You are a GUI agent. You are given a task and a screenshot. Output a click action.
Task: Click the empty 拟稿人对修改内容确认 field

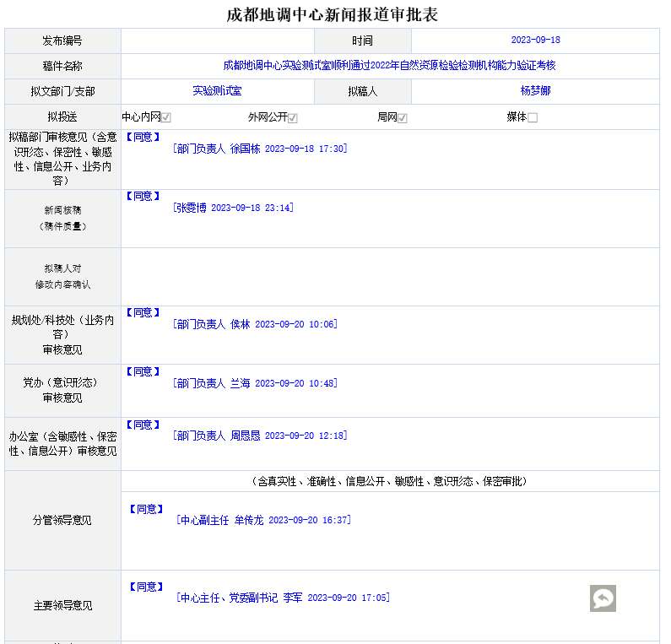[x=389, y=277]
